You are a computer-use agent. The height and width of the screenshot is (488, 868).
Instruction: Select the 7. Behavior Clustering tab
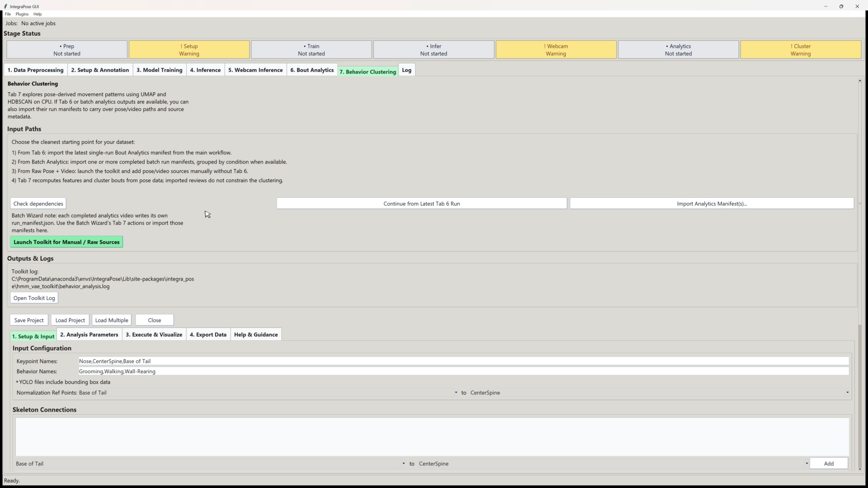click(368, 71)
